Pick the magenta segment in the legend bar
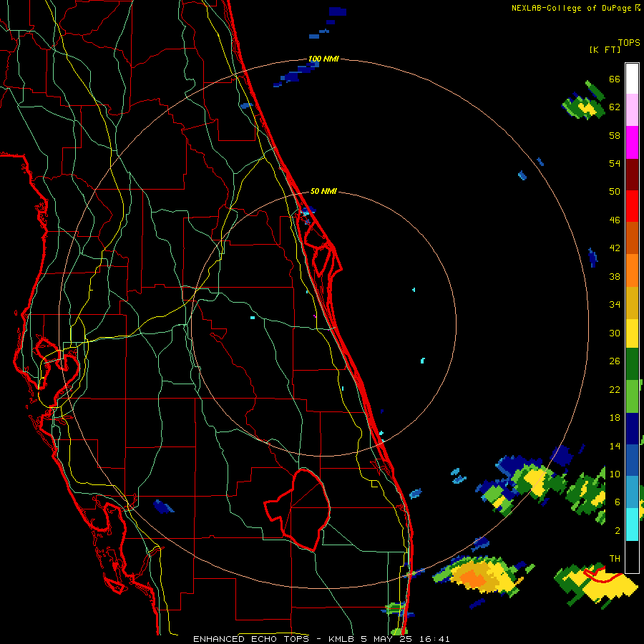The height and width of the screenshot is (644, 644). pos(632,142)
